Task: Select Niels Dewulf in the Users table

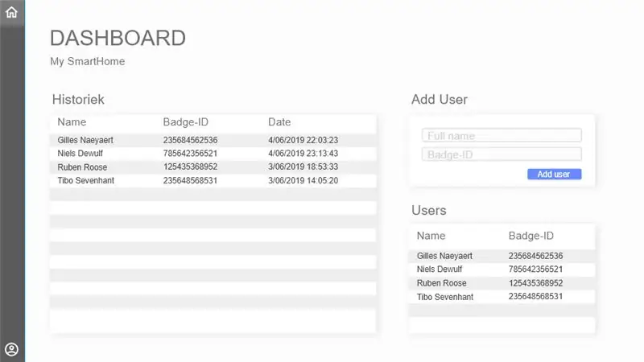Action: click(x=440, y=269)
